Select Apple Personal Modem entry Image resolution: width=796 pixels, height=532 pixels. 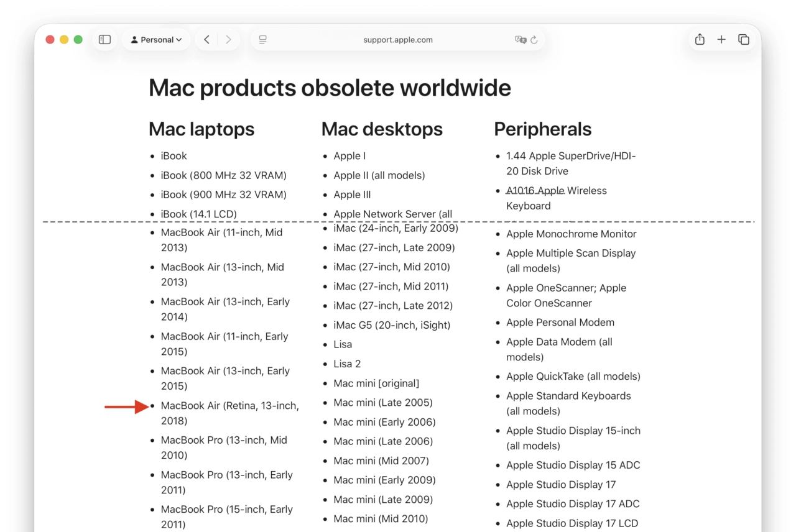point(560,323)
